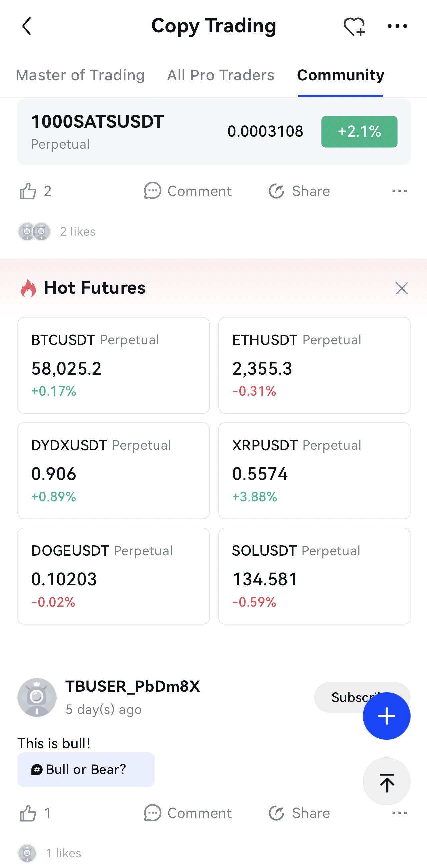
Task: Expand more options for TBUSER_PbDm8X post
Action: pos(399,813)
